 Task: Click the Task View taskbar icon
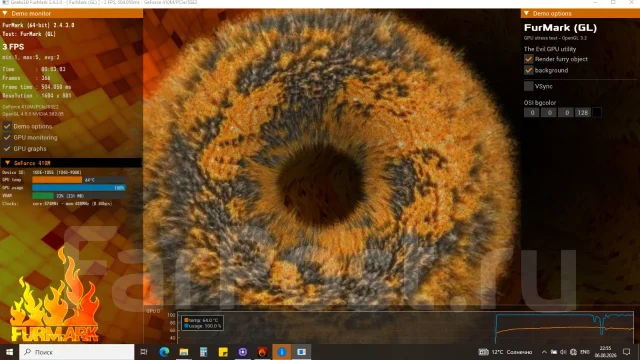[x=144, y=352]
